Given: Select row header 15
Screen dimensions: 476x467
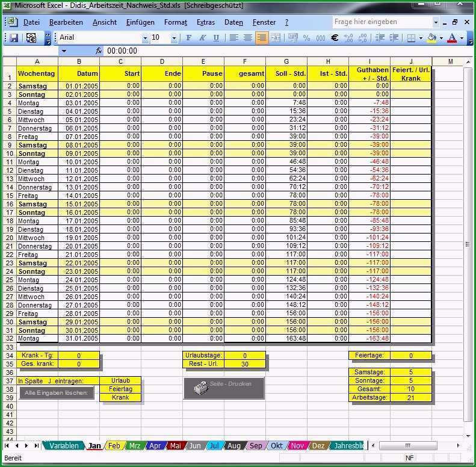Looking at the screenshot, I should (10, 196).
